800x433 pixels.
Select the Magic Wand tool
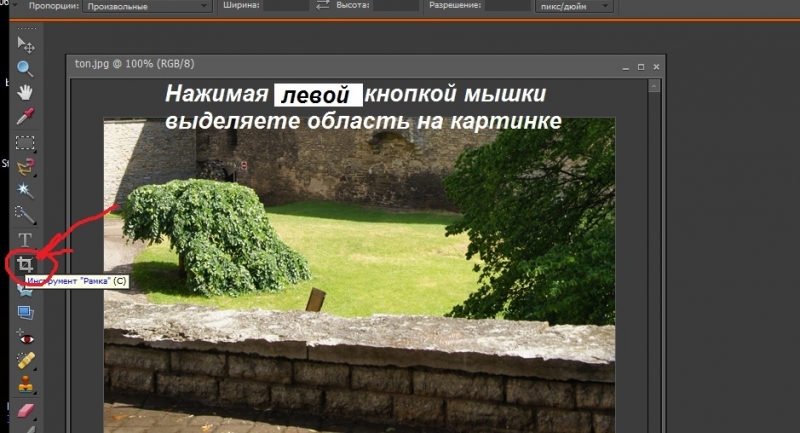(26, 190)
